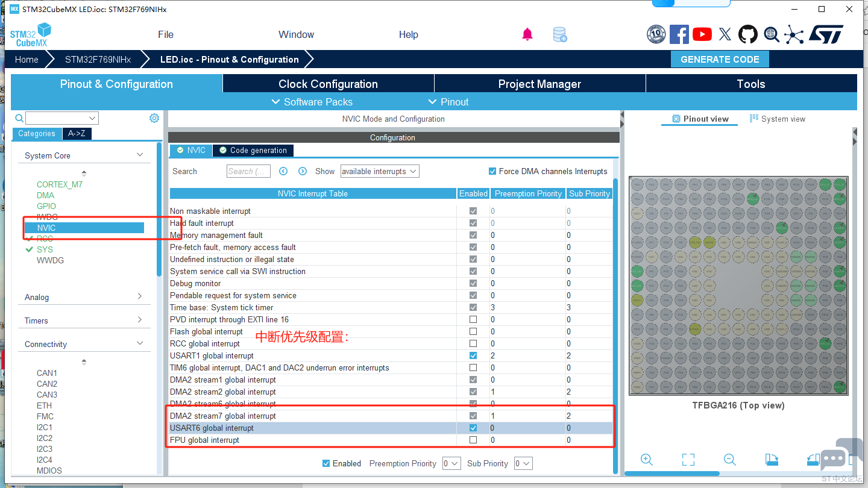Switch to System view
Screen dimensions: 868x488
click(x=778, y=119)
